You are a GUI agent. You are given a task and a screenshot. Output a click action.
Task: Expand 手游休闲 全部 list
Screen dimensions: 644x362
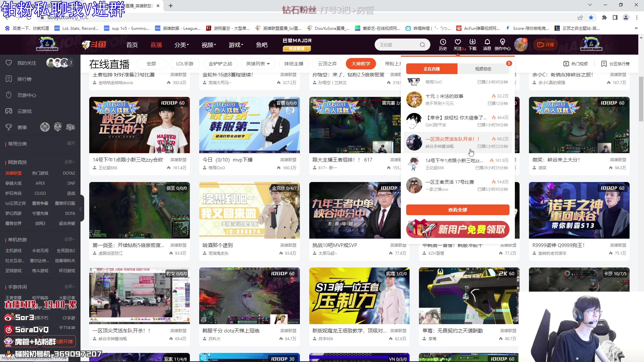pos(70,287)
